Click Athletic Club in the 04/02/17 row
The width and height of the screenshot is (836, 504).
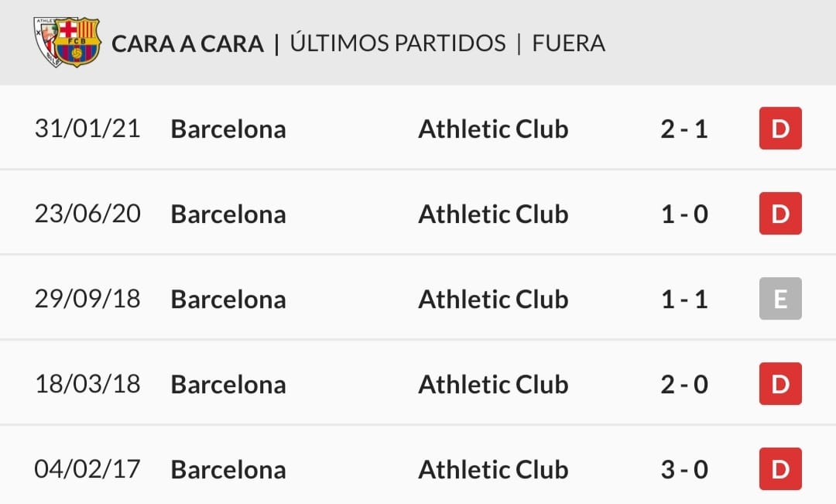tap(493, 469)
